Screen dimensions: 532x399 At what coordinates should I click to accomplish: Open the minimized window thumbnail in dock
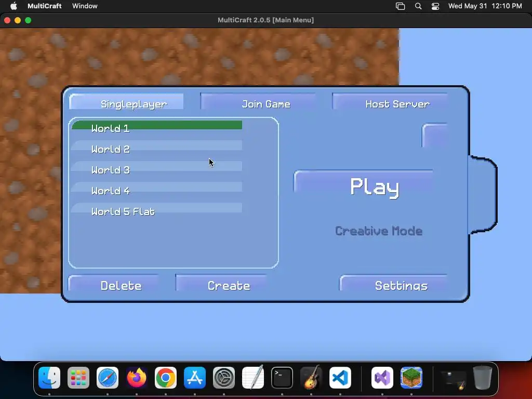coord(453,379)
